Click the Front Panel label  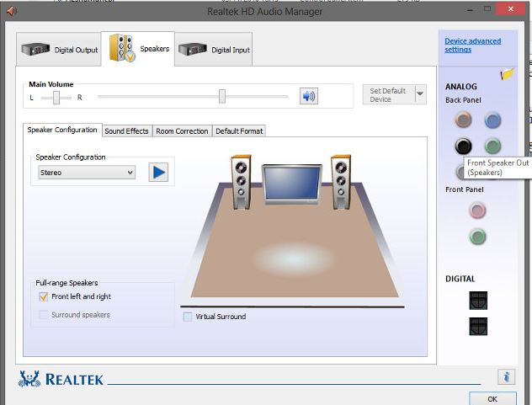coord(464,189)
